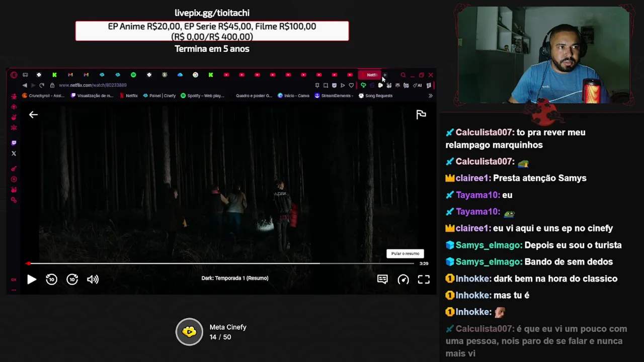Open subtitles and audio options
The height and width of the screenshot is (362, 644).
382,280
